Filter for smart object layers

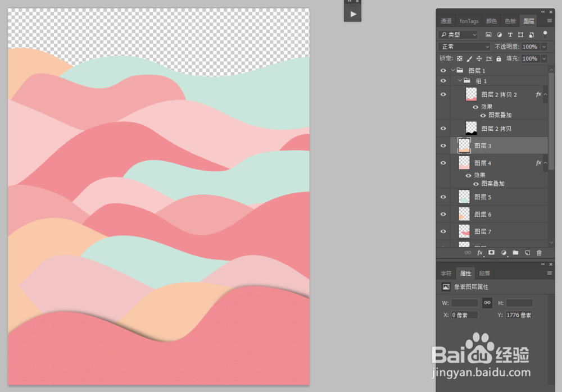[532, 35]
